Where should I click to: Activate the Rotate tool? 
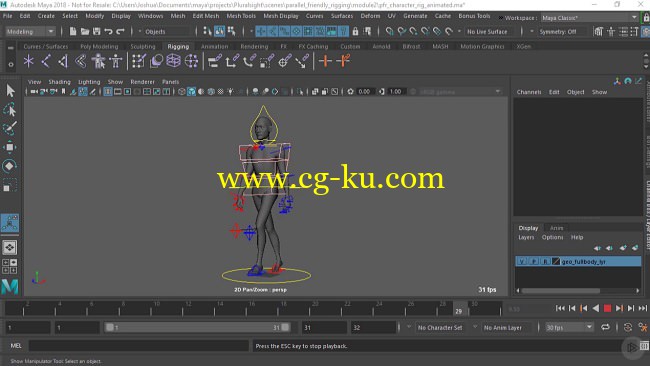click(x=10, y=166)
